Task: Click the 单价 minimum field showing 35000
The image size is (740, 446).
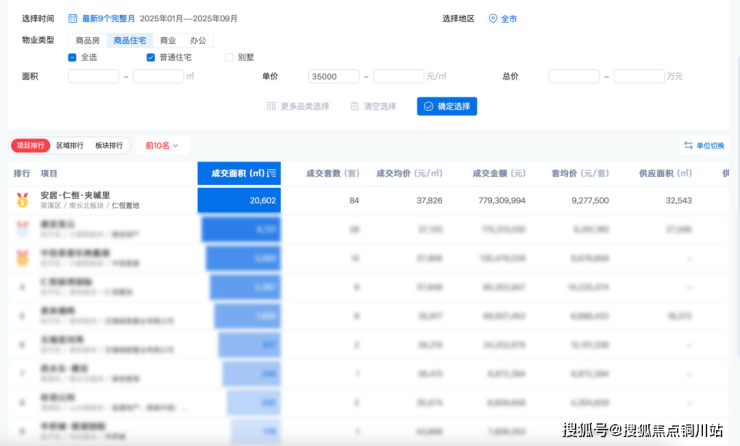Action: 334,76
